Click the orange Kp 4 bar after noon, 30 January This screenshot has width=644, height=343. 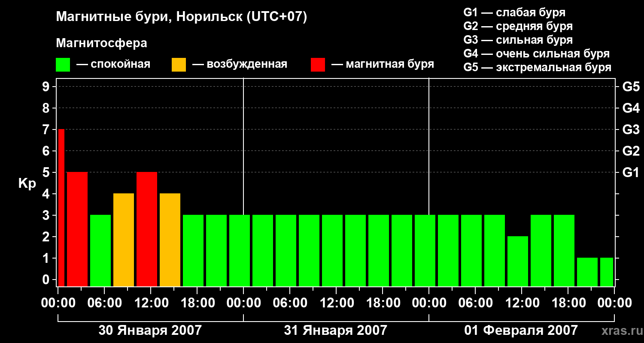[170, 240]
